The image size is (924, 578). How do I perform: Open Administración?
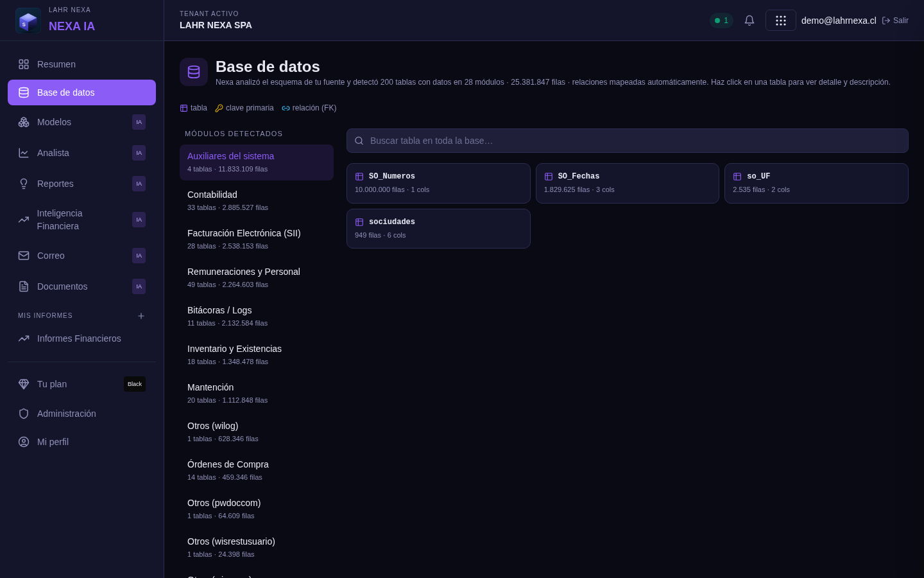(81, 414)
